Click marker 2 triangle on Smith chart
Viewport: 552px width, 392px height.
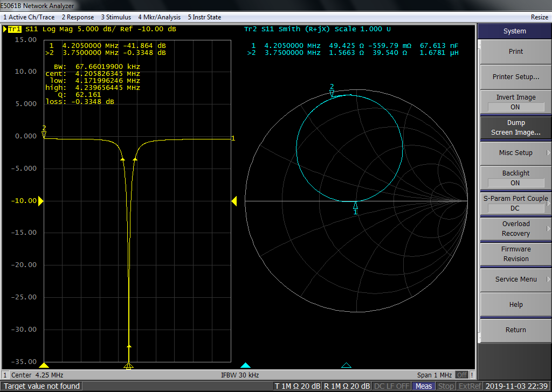coord(332,93)
